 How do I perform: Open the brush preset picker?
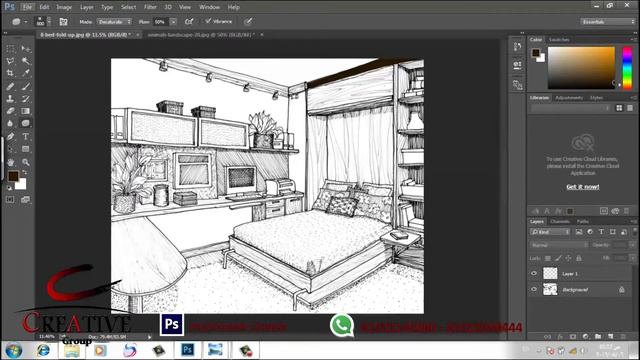43,21
